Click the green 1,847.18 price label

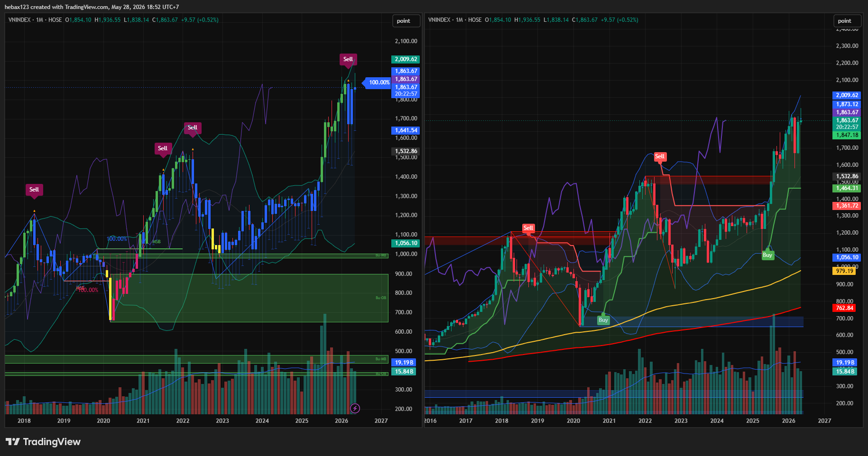(x=847, y=135)
